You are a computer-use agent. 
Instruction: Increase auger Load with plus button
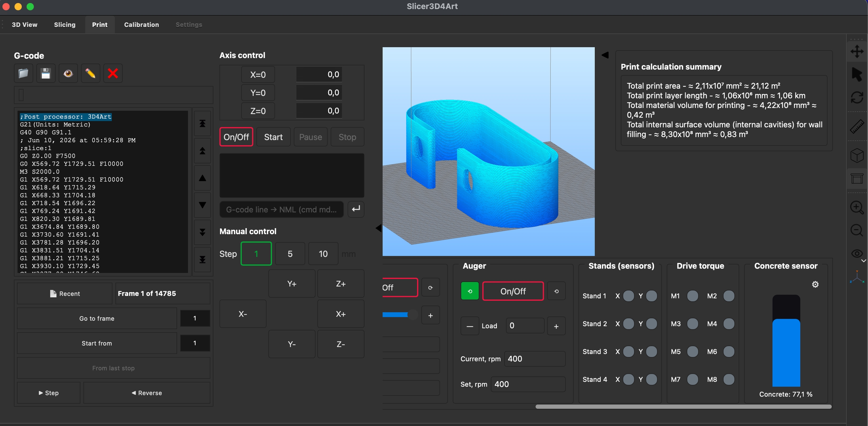pos(556,326)
